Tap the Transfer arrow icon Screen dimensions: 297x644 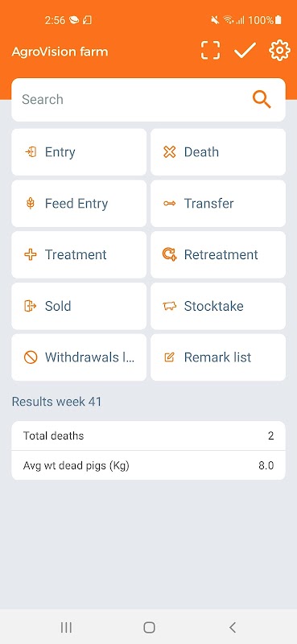169,204
